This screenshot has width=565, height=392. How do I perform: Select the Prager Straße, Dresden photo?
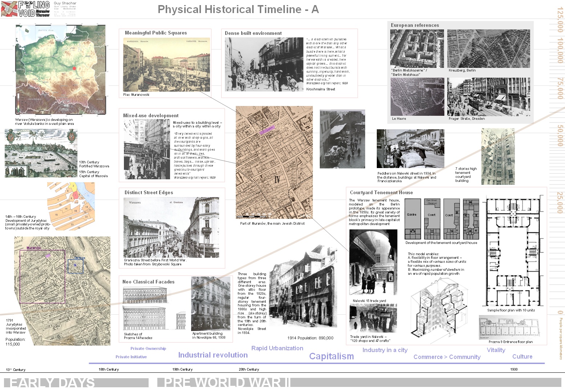click(488, 97)
